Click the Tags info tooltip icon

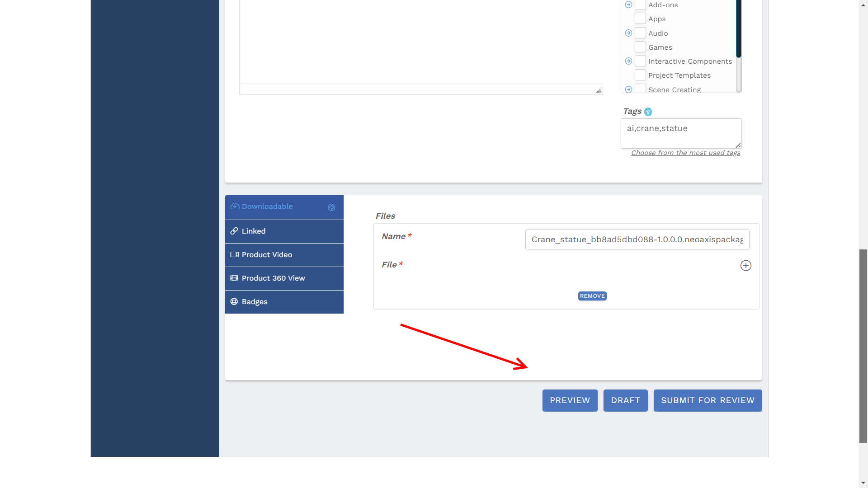[649, 112]
